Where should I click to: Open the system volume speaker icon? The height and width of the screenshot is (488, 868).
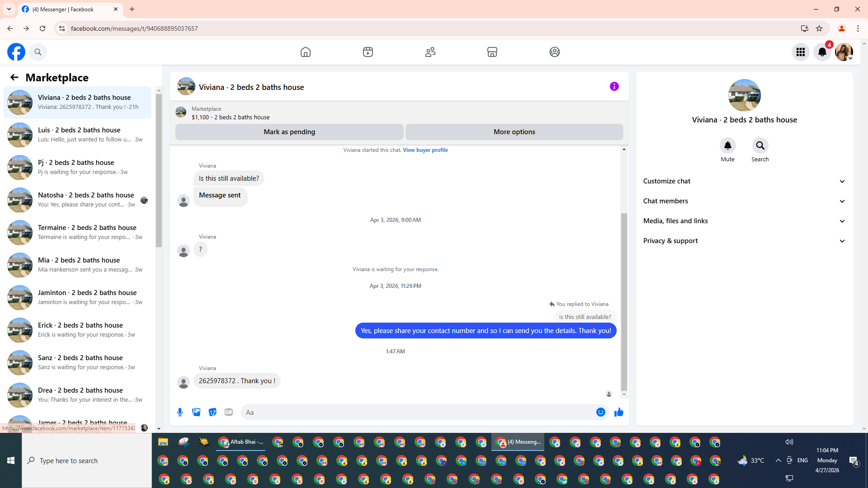[x=789, y=442]
